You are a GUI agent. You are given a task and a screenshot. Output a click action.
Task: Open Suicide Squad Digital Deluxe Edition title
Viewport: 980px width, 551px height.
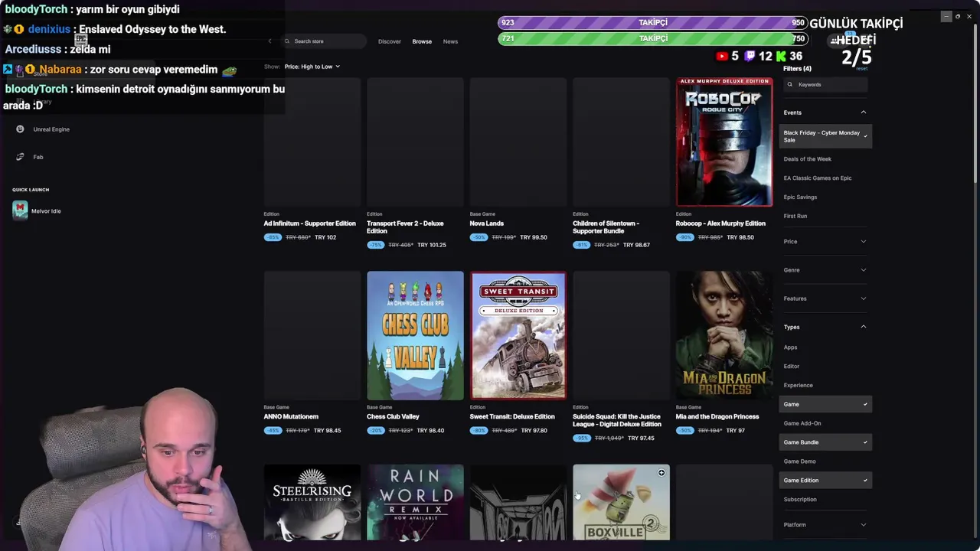tap(617, 420)
